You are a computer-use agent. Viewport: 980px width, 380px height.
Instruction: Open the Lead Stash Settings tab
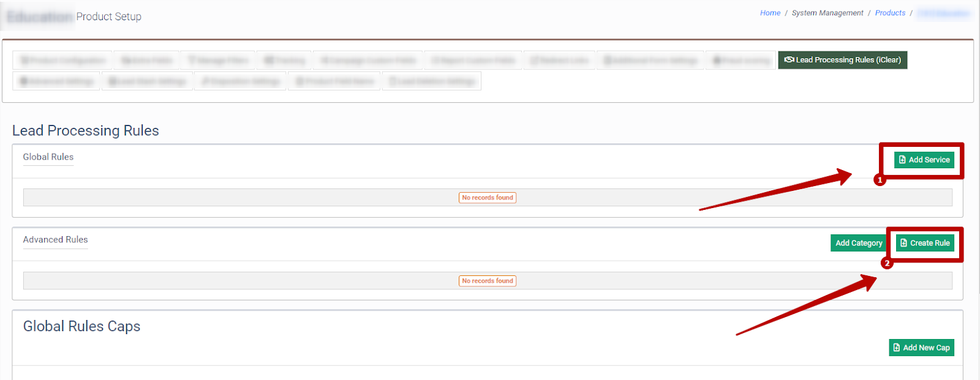(147, 81)
